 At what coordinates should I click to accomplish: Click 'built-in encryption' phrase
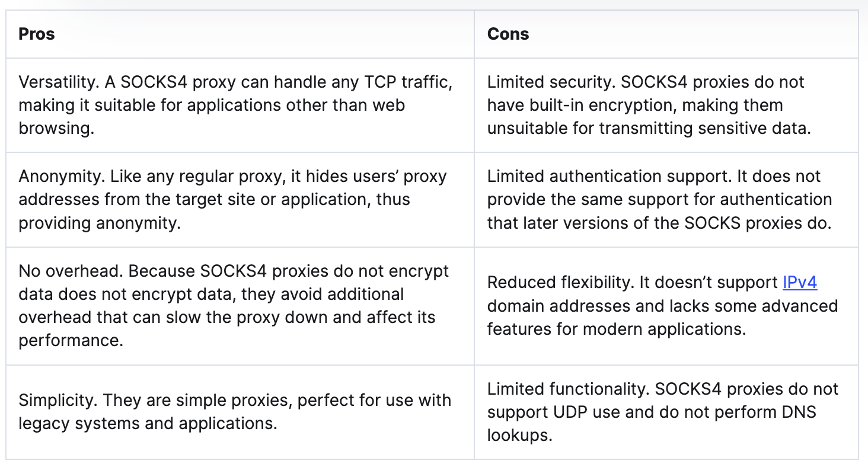[605, 105]
